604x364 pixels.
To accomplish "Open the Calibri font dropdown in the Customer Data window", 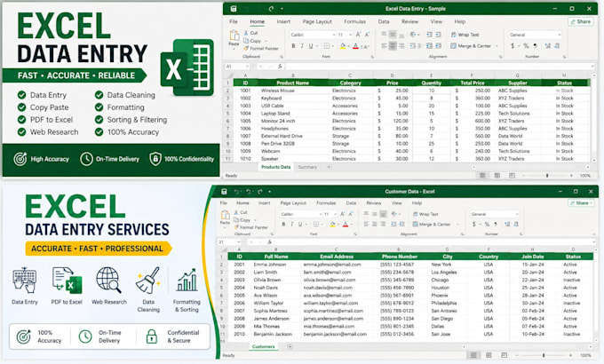I will pos(320,214).
